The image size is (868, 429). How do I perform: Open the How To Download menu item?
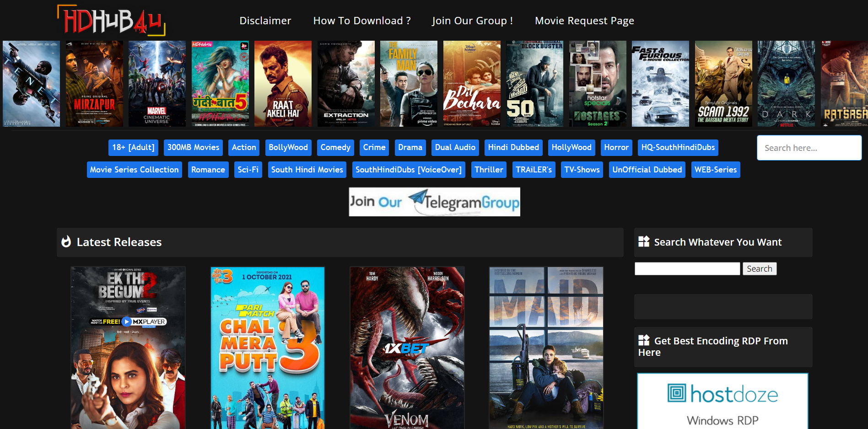pyautogui.click(x=361, y=21)
